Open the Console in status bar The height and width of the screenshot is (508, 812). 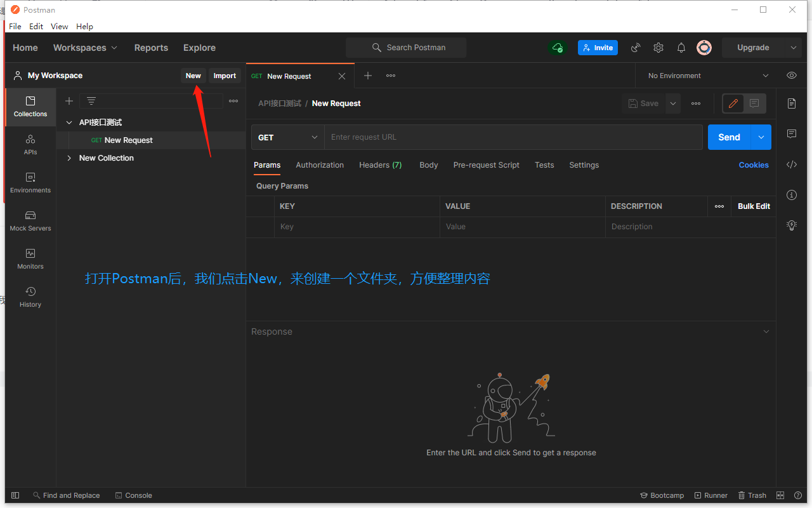coord(133,495)
